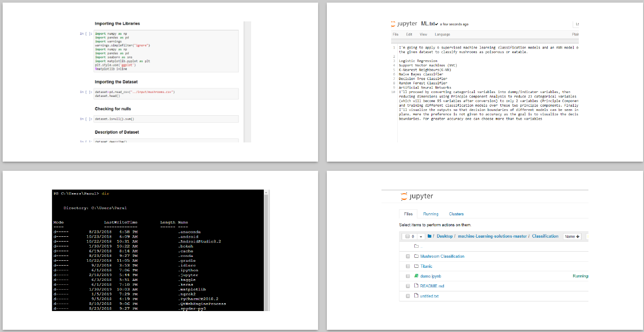Image resolution: width=644 pixels, height=332 pixels.
Task: Open the untitled.txt file link
Action: (429, 296)
